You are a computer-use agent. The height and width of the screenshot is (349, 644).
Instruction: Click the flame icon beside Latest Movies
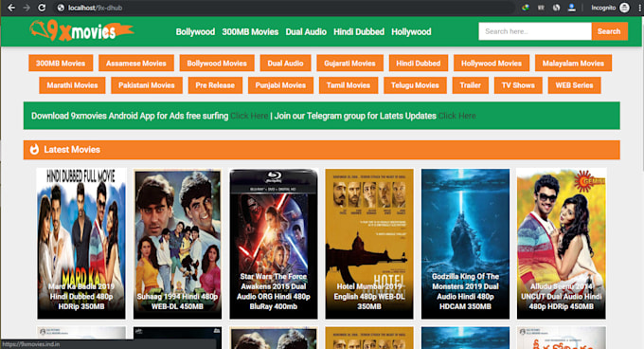tap(34, 150)
